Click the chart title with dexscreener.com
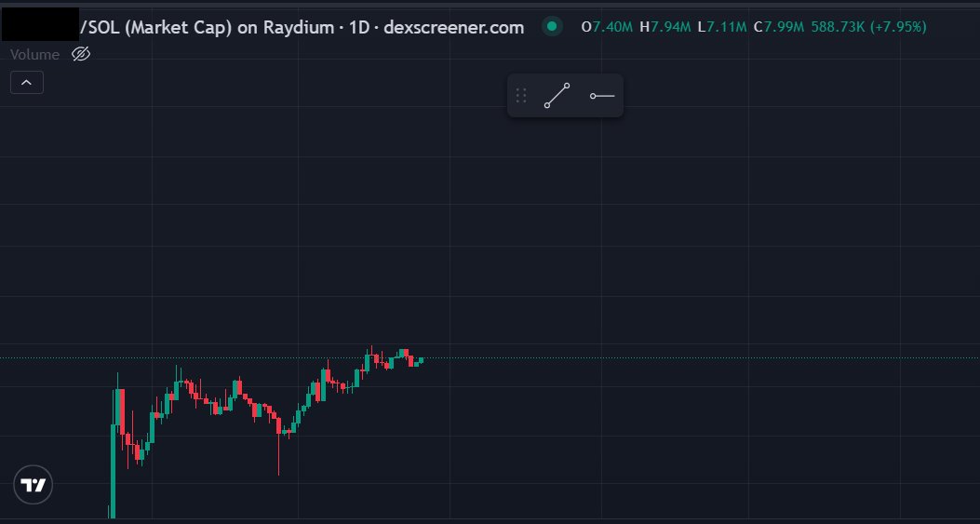980x524 pixels. [x=302, y=28]
